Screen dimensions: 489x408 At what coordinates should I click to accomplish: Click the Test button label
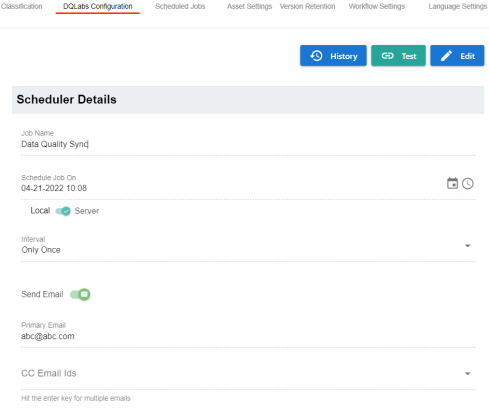[409, 56]
